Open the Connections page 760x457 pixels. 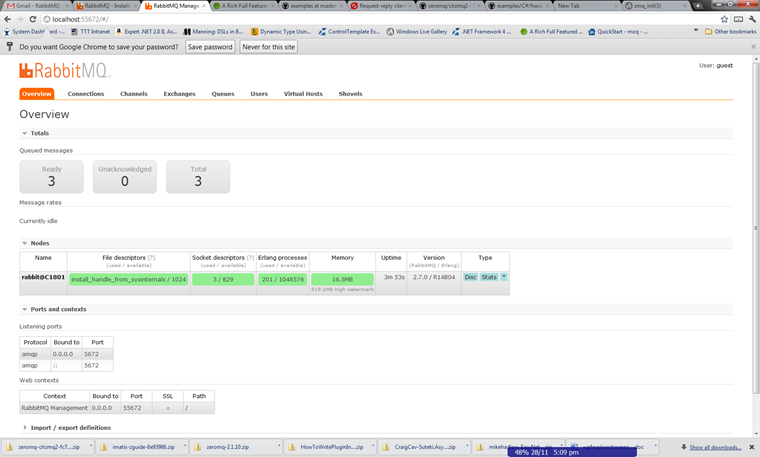click(x=86, y=94)
